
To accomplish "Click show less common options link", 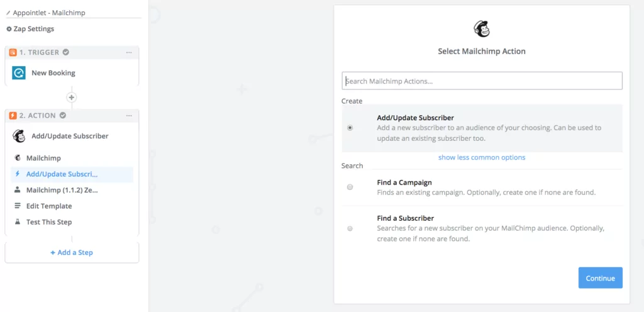I will [x=481, y=157].
